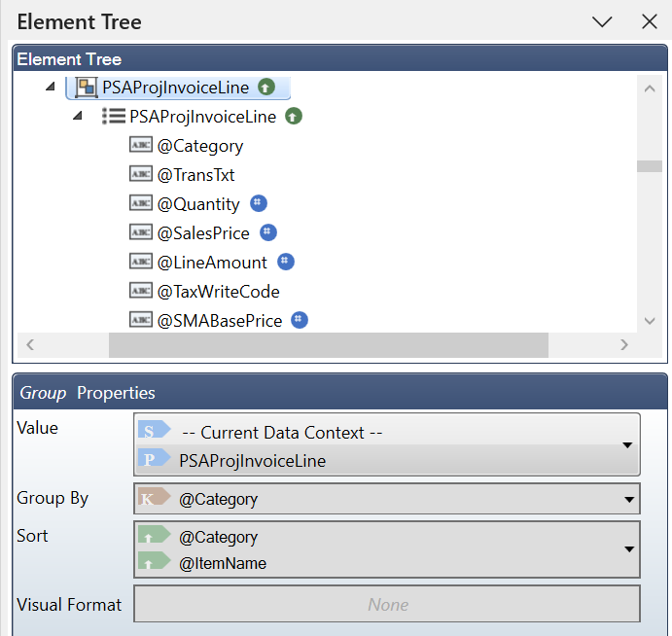Collapse the top PSAProjInvoiceLine group node
Screen dimensions: 672x636
tap(51, 88)
